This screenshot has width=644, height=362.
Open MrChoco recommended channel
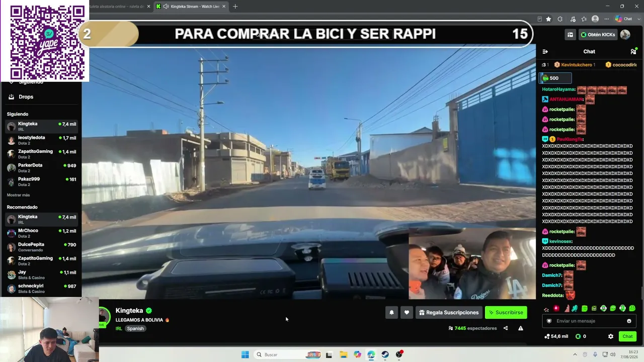41,233
